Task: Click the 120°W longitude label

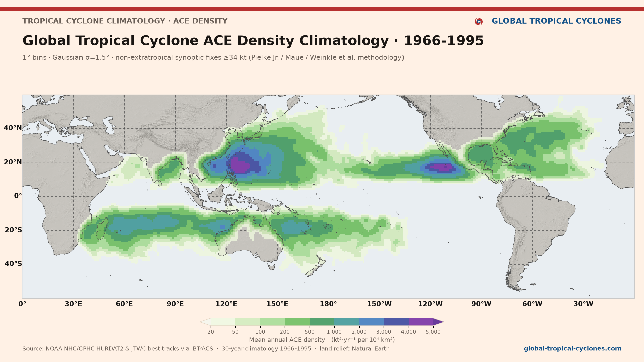Action: pos(430,304)
